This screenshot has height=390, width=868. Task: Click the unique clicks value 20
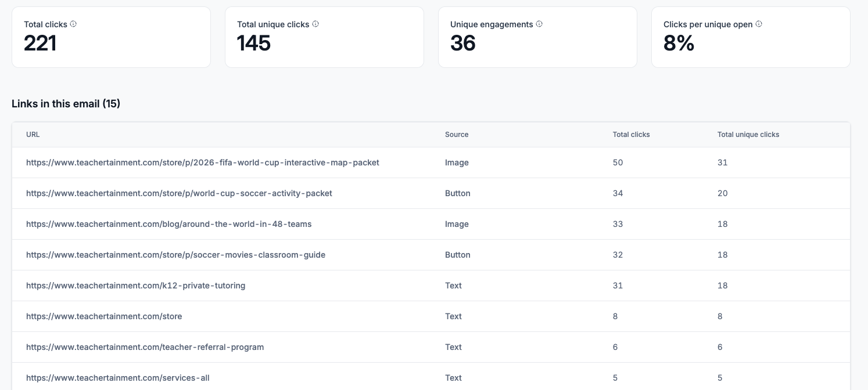722,193
